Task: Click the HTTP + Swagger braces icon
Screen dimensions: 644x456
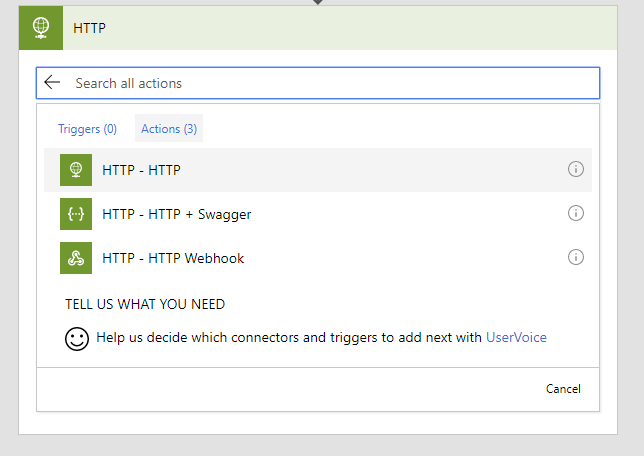Action: [x=76, y=214]
